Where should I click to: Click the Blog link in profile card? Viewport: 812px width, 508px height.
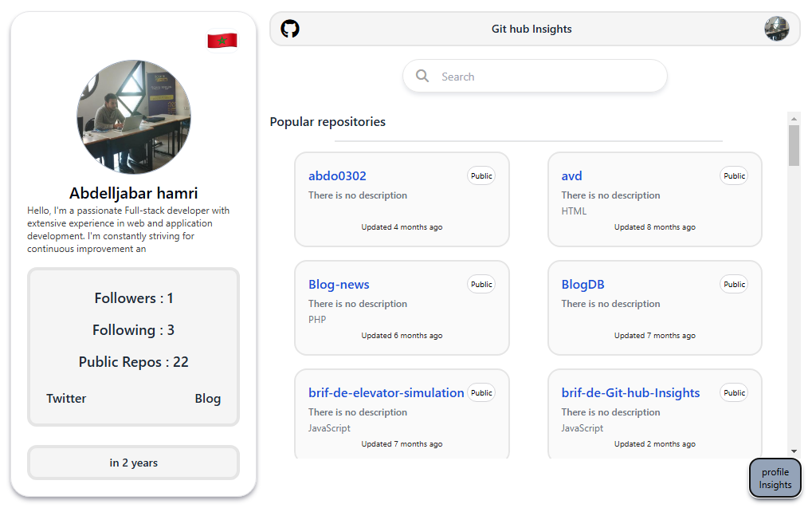coord(208,398)
